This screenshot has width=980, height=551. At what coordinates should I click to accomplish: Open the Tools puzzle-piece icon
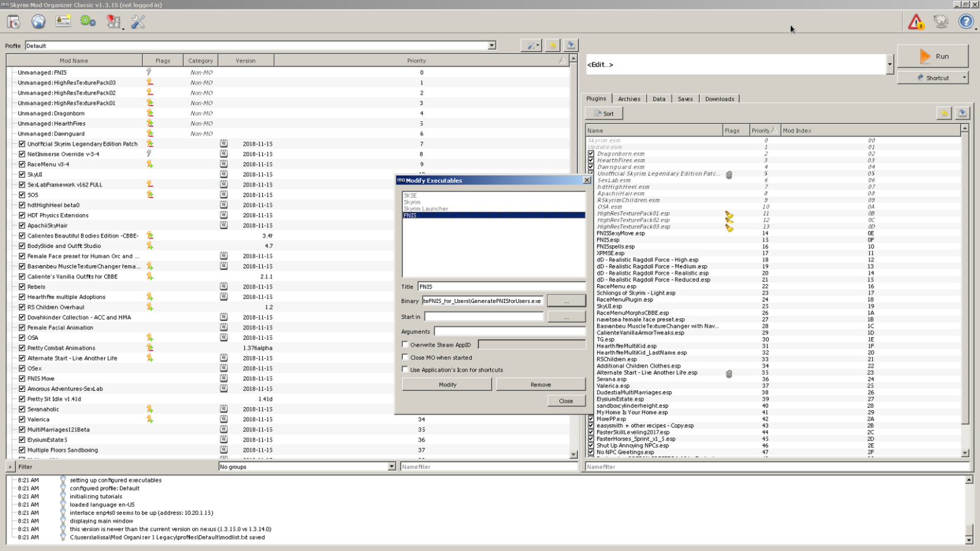click(113, 22)
